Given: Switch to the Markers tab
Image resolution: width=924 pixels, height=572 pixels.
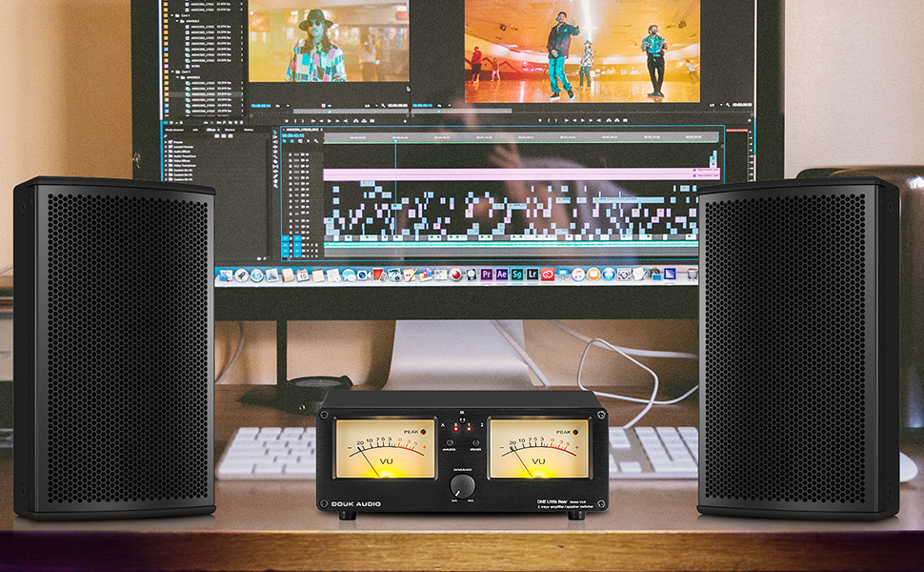Looking at the screenshot, I should (x=230, y=130).
